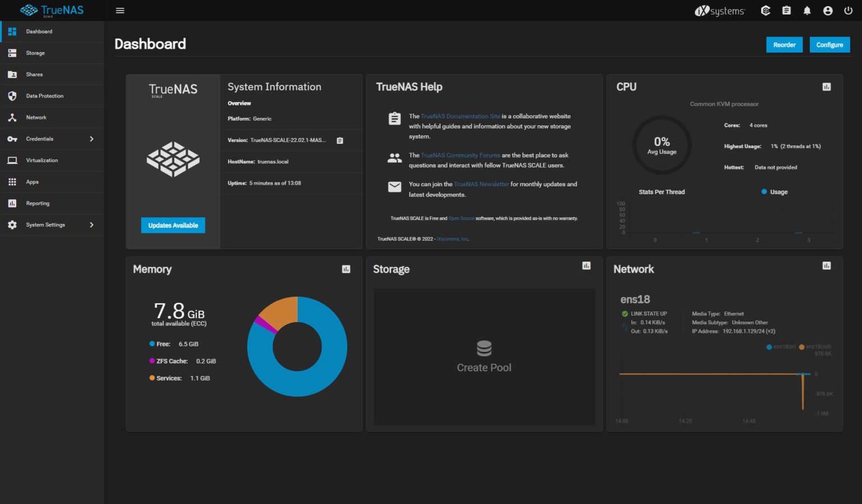Expand the Credentials menu
The image size is (862, 504).
[x=40, y=139]
